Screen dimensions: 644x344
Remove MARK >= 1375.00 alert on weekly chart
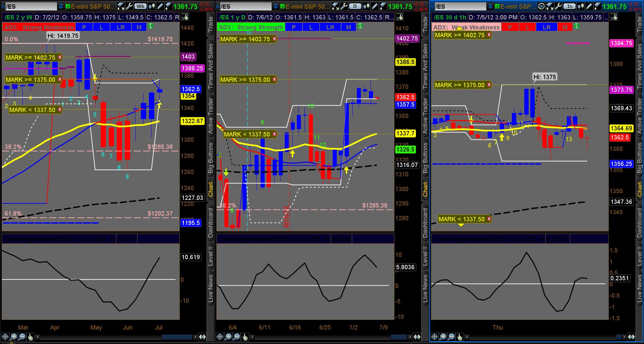60,79
